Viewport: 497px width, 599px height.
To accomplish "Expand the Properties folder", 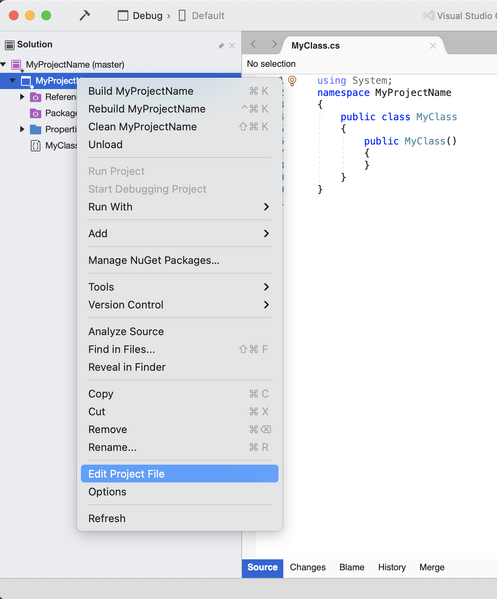I will click(x=22, y=130).
